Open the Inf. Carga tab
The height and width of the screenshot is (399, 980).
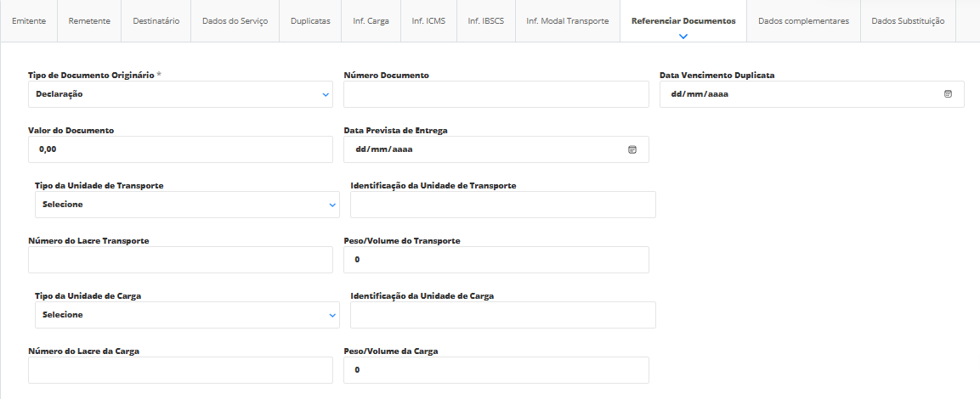coord(371,21)
